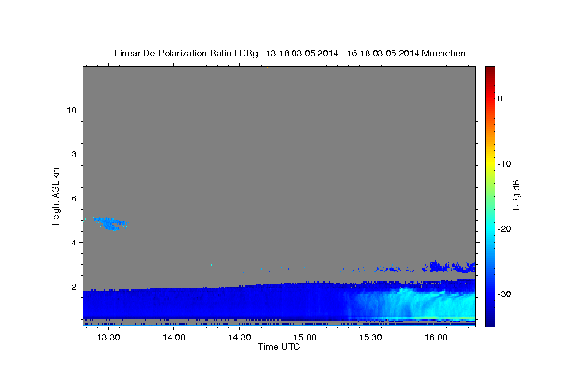588x392 pixels.
Task: Click the height tick label '10'
Action: [72, 110]
